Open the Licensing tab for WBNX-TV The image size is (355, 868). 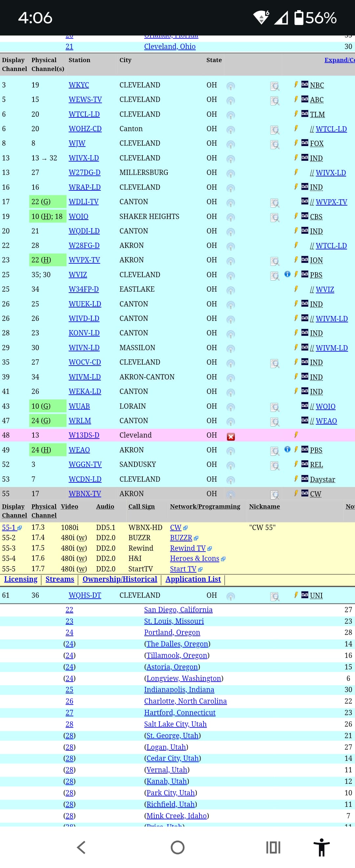21,579
